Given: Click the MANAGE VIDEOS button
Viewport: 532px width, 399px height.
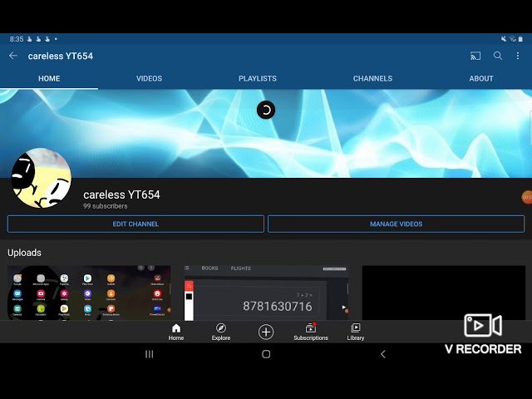Looking at the screenshot, I should 396,224.
